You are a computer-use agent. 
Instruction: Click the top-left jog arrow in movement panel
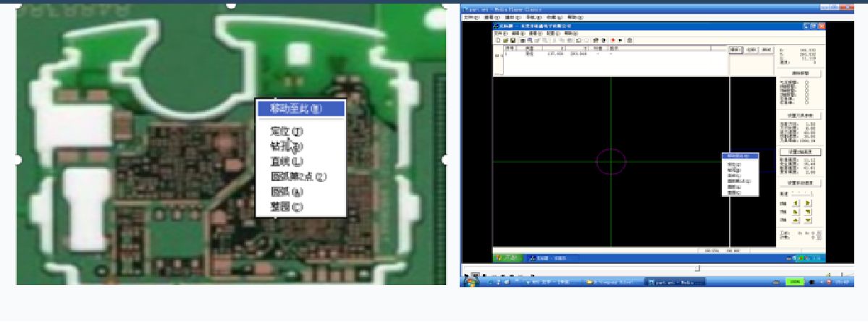coord(796,203)
